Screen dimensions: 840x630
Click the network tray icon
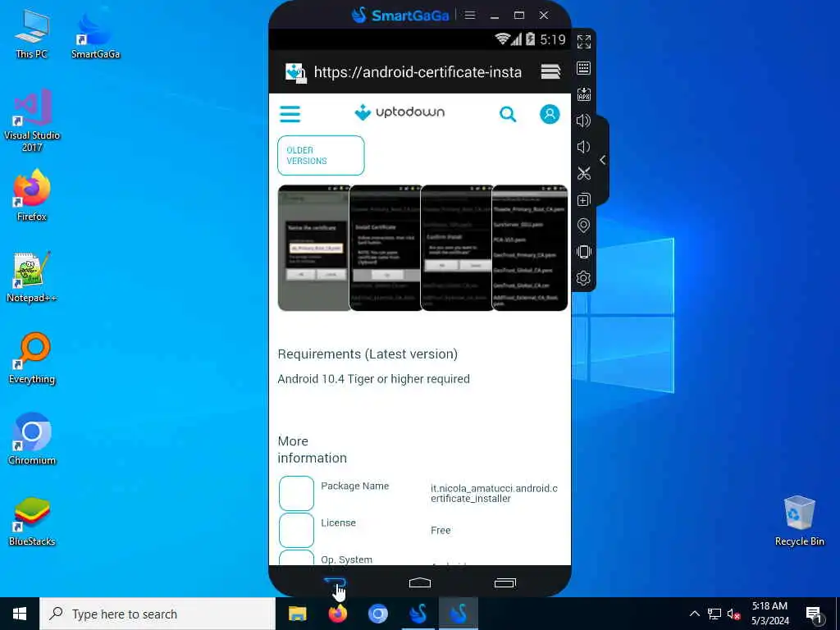714,614
